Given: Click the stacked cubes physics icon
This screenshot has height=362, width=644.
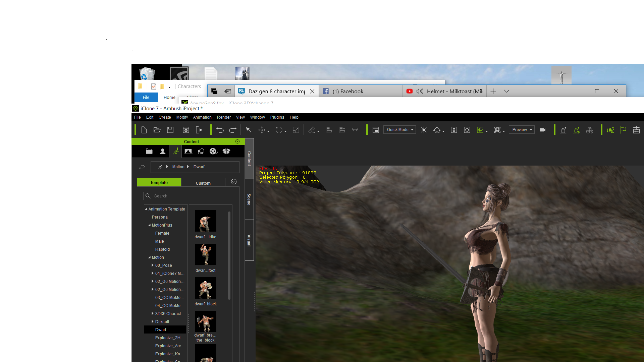Looking at the screenshot, I should coord(590,130).
